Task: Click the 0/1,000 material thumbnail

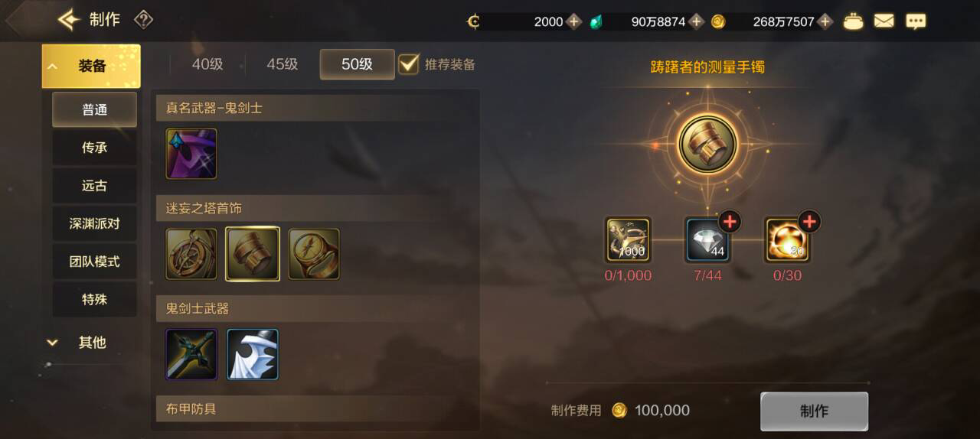Action: [628, 240]
